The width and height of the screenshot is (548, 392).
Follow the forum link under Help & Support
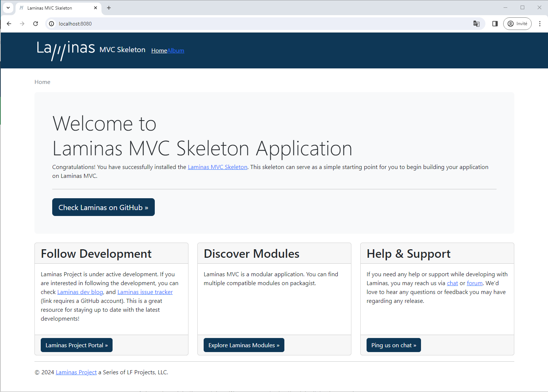(475, 283)
